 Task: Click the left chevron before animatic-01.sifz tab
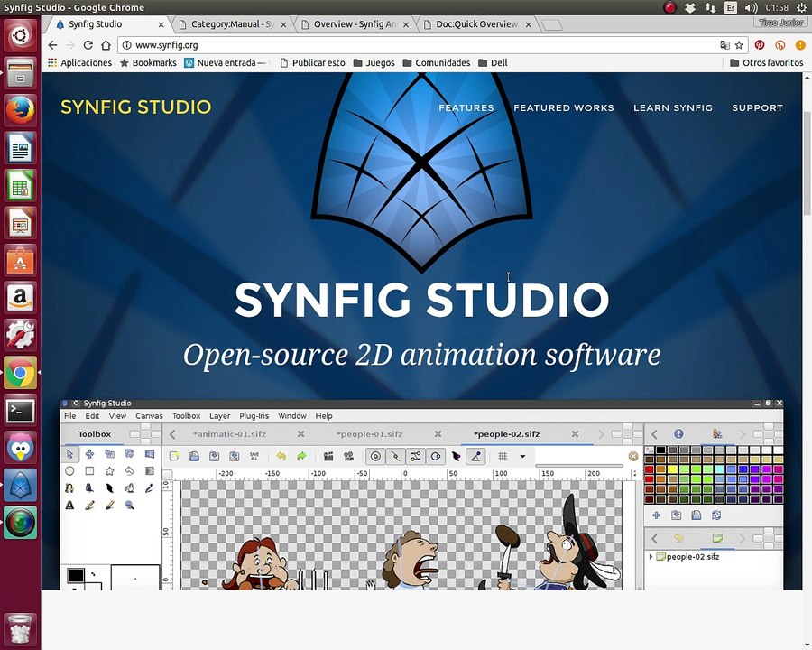click(x=172, y=434)
